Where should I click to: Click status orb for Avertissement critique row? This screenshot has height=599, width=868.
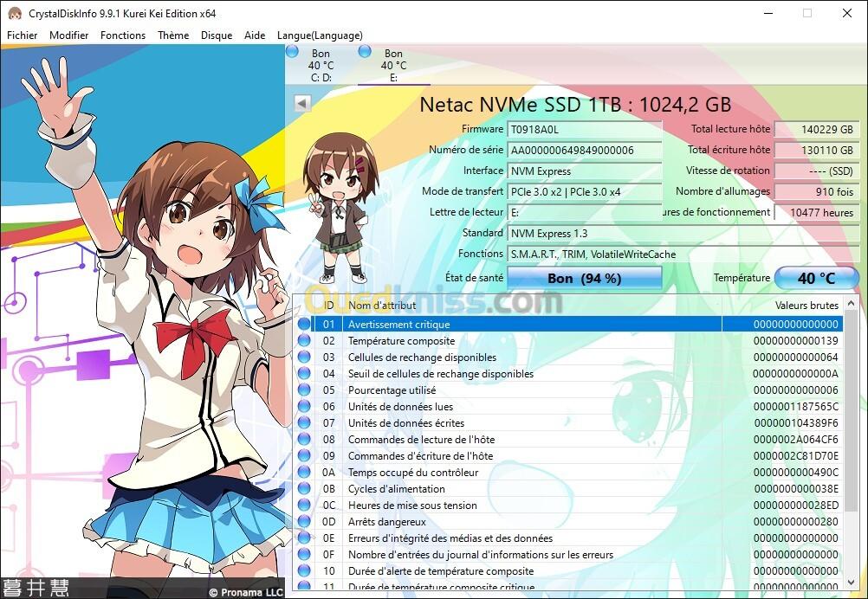coord(304,324)
